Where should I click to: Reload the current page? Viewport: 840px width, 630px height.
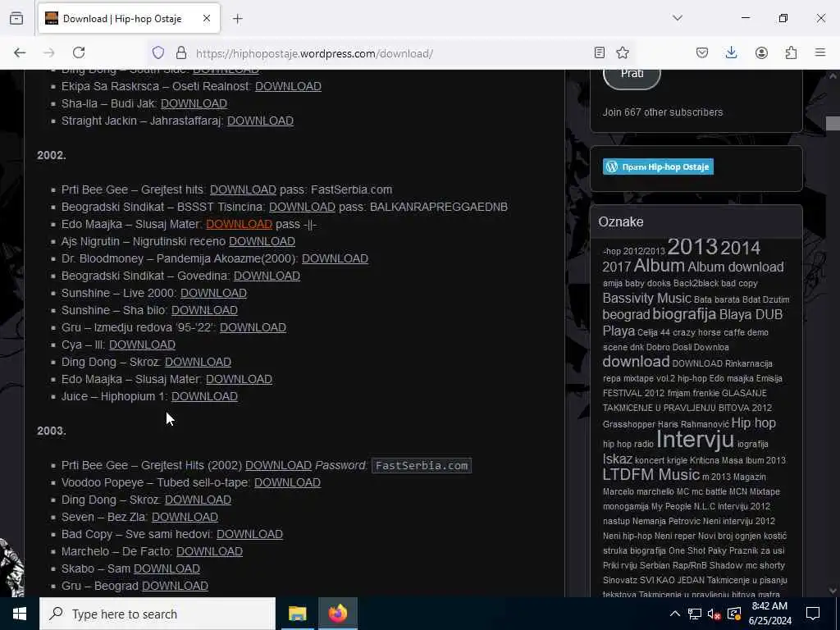(79, 52)
